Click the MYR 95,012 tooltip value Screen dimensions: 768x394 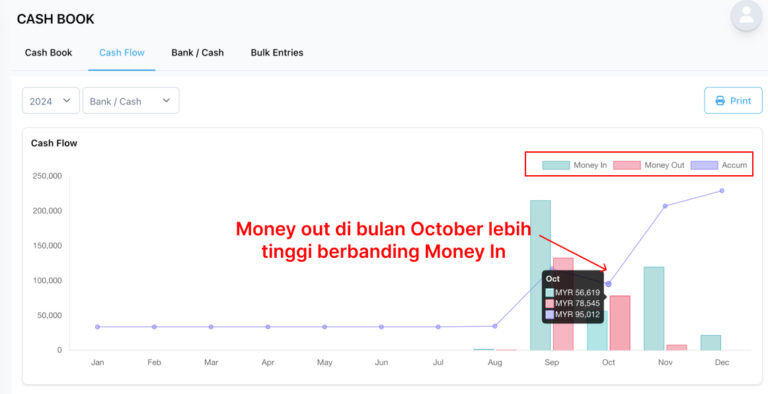(577, 314)
